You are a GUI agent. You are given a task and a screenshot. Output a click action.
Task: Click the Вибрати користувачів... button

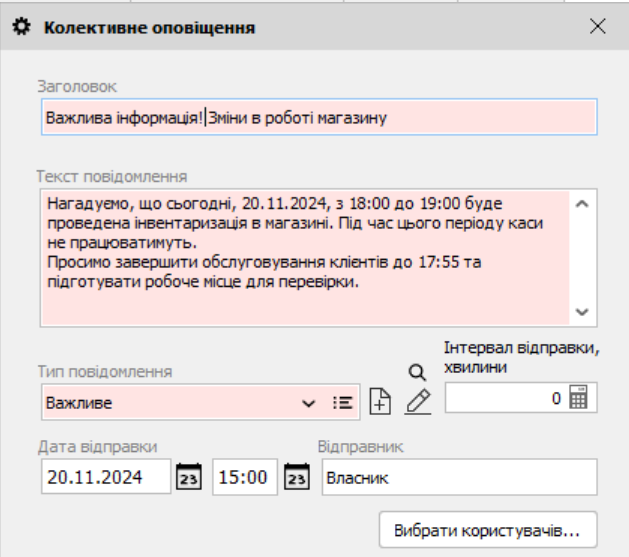pos(488,530)
